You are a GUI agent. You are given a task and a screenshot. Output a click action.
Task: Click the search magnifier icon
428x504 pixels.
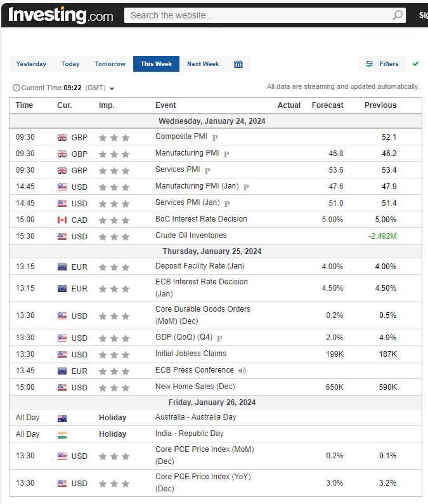click(x=398, y=15)
